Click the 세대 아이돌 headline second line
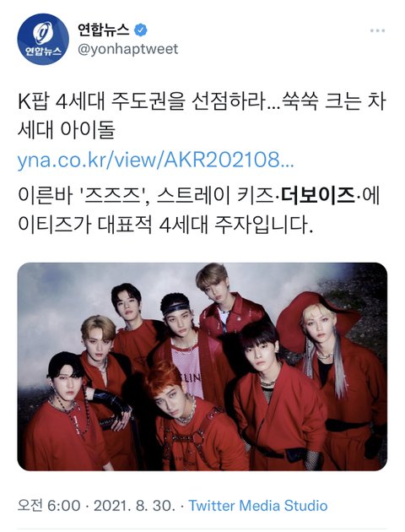 pyautogui.click(x=67, y=130)
